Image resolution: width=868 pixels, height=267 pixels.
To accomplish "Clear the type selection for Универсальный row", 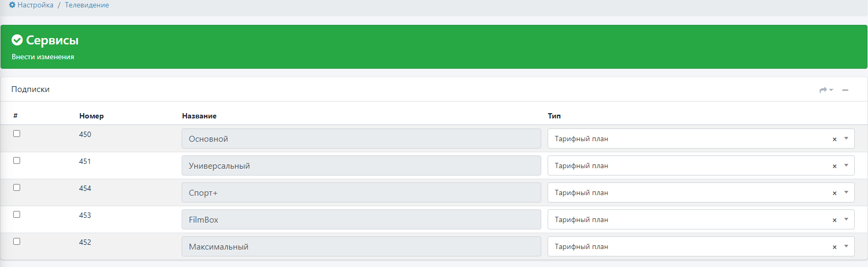I will (835, 166).
